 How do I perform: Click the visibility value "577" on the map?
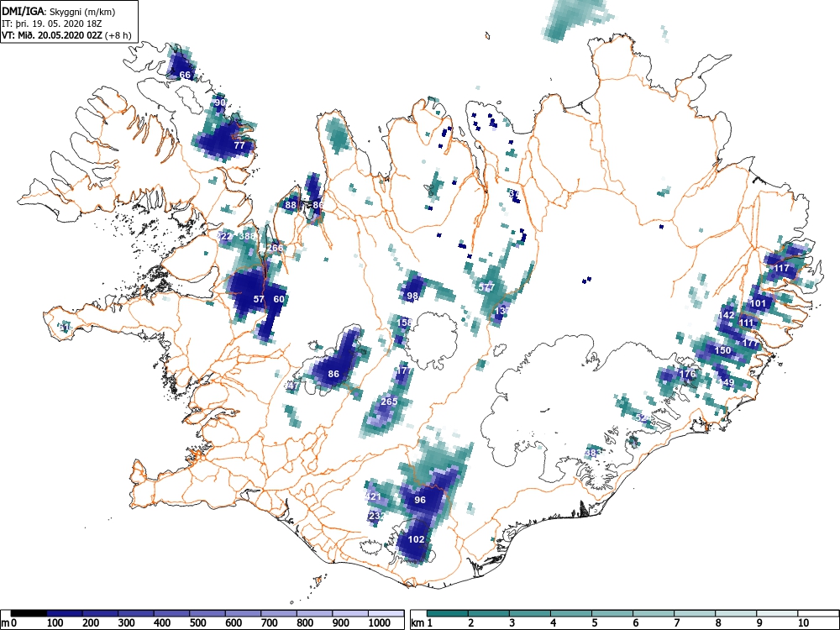[486, 287]
